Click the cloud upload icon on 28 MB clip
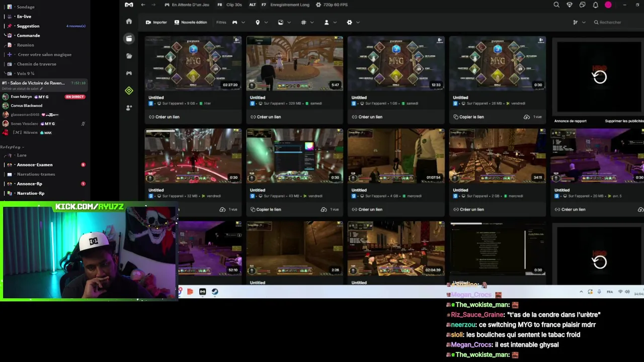 526,117
